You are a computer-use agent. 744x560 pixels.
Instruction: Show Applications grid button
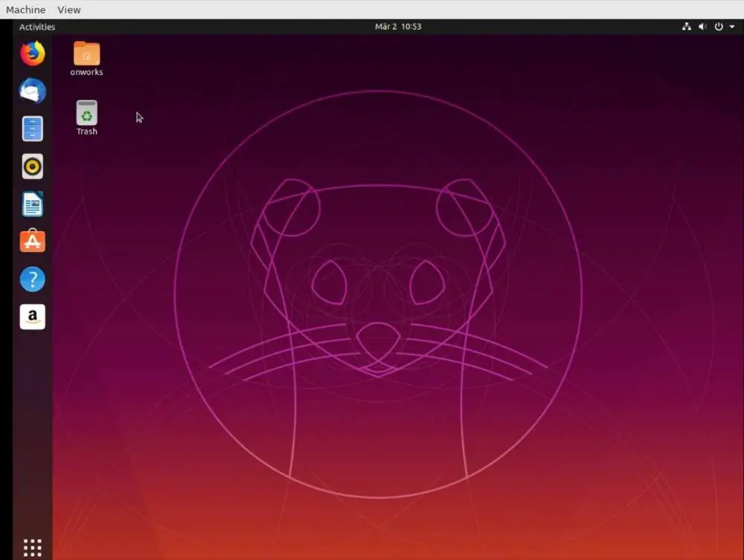(x=32, y=547)
